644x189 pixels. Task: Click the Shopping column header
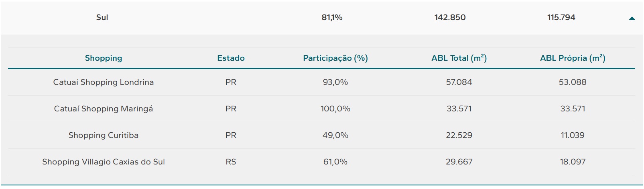(104, 58)
